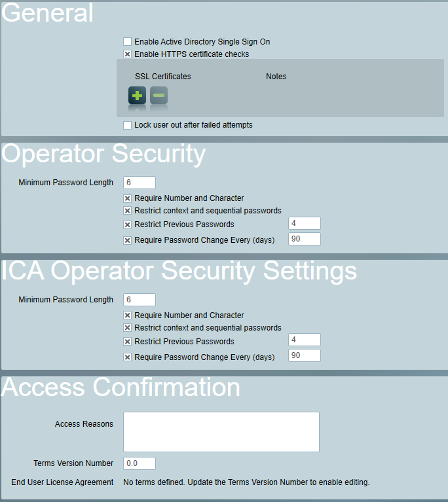Edit Operator Security previous passwords count field
448x502 pixels.
coord(305,223)
